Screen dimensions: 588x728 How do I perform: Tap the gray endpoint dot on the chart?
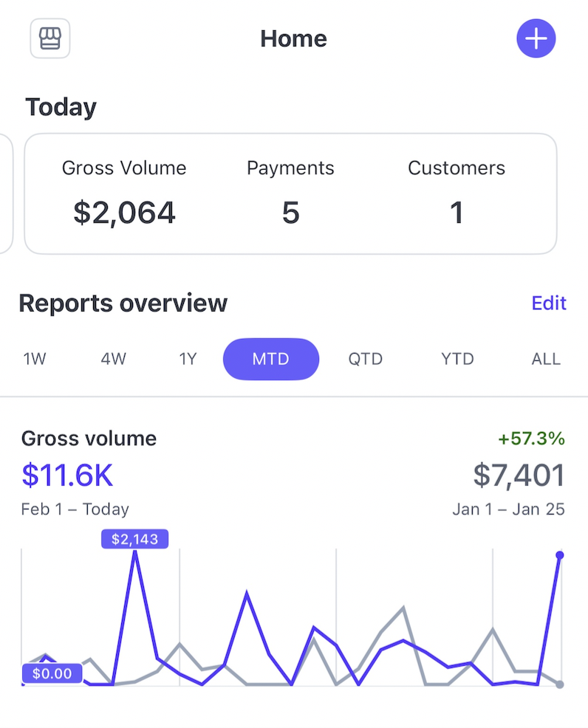[x=560, y=684]
